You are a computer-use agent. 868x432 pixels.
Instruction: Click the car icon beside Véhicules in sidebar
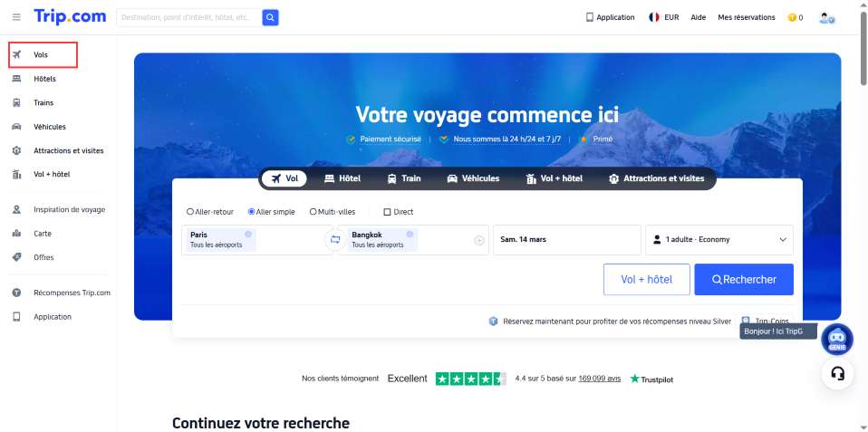click(x=16, y=127)
